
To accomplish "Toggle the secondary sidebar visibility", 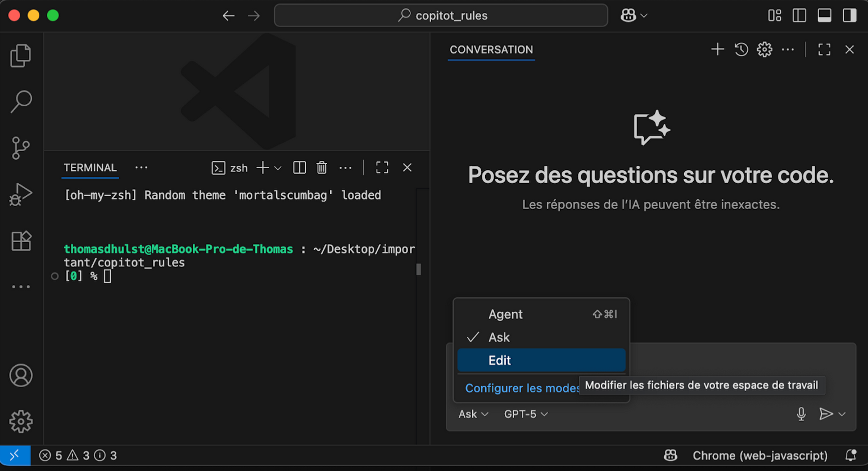I will click(x=849, y=15).
